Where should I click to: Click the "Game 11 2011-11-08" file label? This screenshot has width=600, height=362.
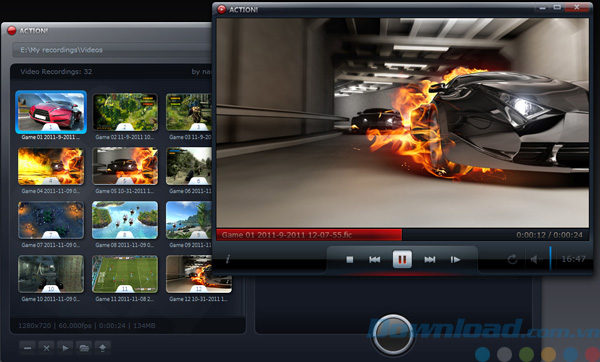coord(125,299)
